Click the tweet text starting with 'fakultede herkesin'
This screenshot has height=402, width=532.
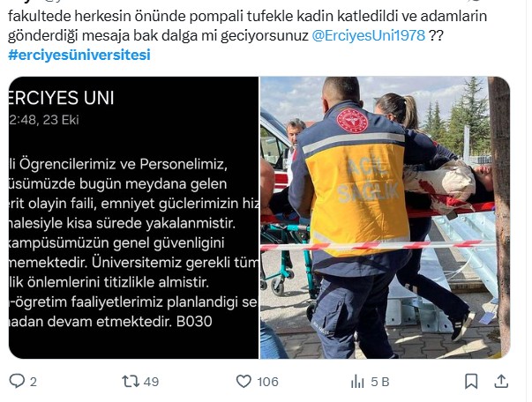pos(247,26)
